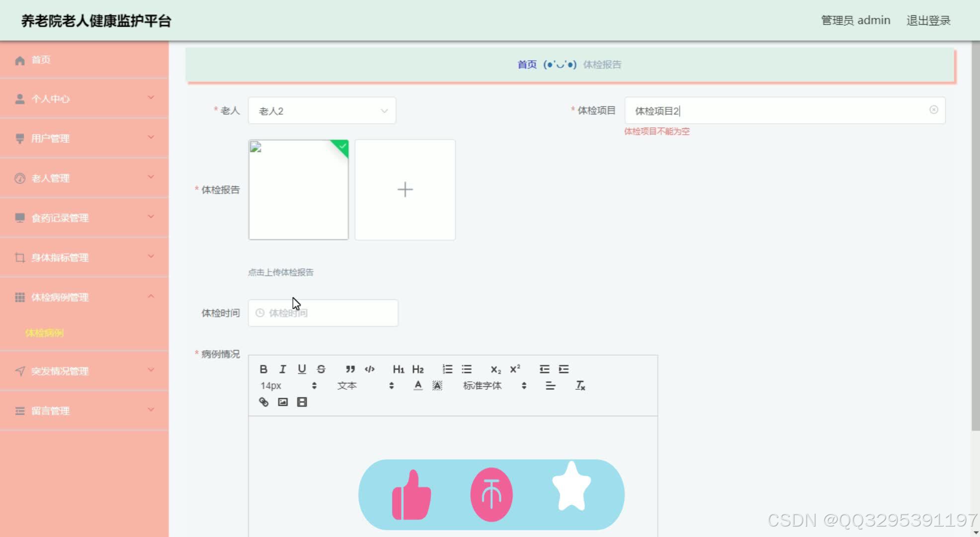This screenshot has height=537, width=980.
Task: Click the 首页 breadcrumb link
Action: pos(527,65)
